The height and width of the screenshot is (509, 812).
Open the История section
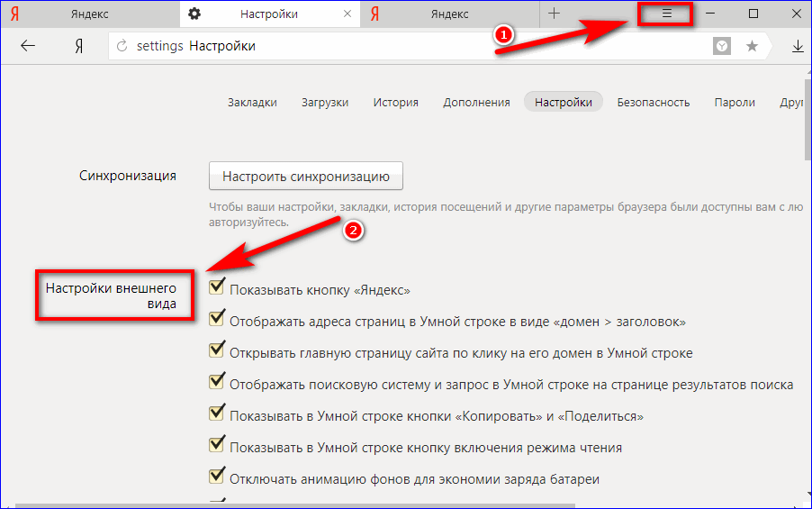click(395, 103)
